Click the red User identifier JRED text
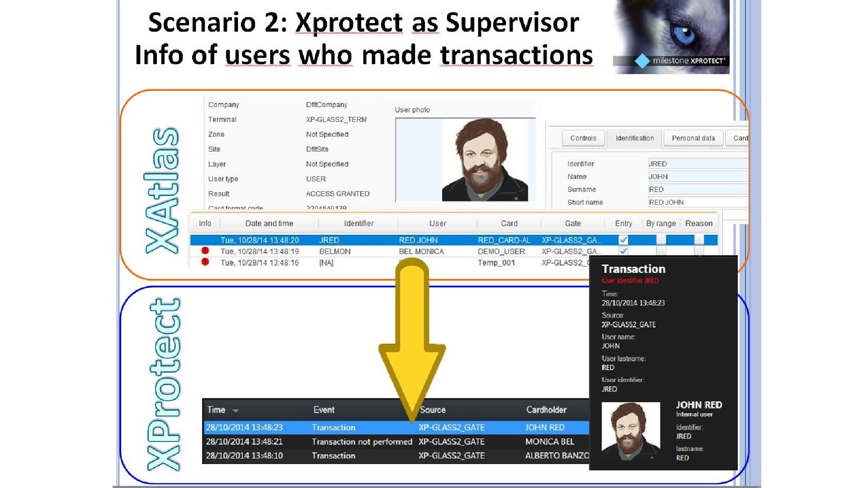 click(630, 281)
